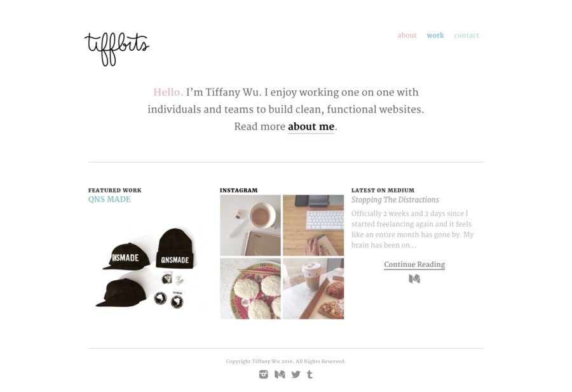Screen dimensions: 572x392
Task: Open the QNS MADE featured work link
Action: (x=109, y=199)
